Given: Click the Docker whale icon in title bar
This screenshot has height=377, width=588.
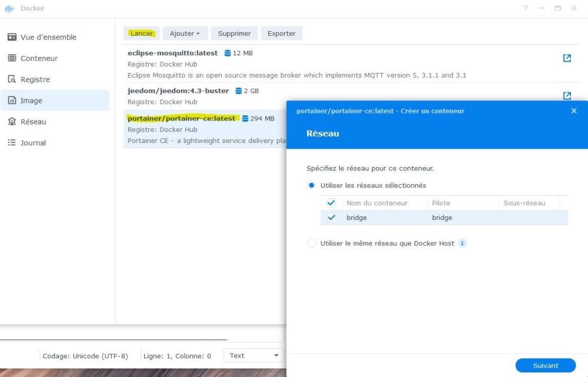Looking at the screenshot, I should 9,8.
